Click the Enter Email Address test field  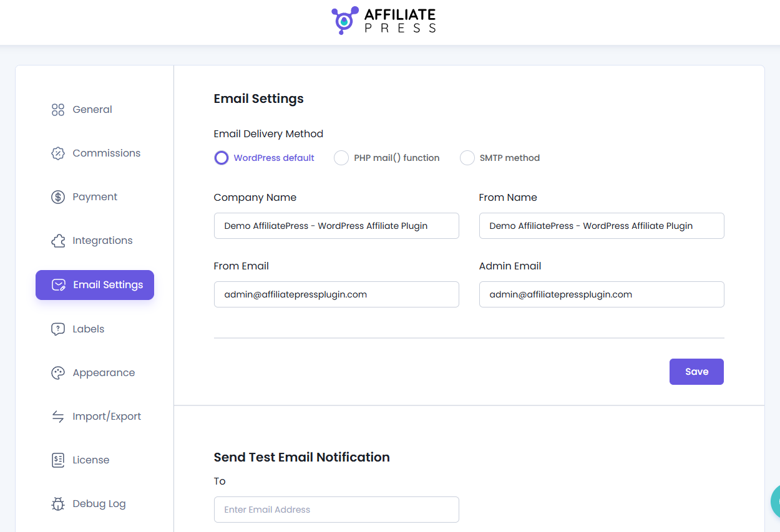click(x=336, y=510)
